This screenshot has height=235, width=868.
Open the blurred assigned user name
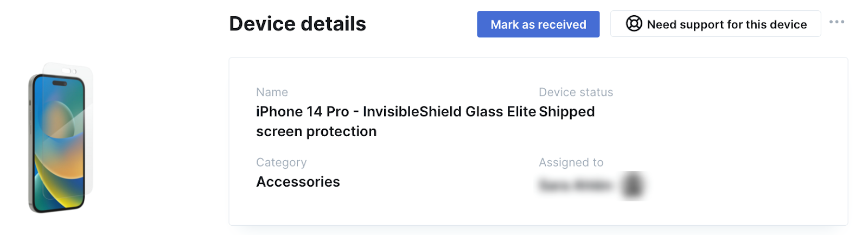pos(575,186)
